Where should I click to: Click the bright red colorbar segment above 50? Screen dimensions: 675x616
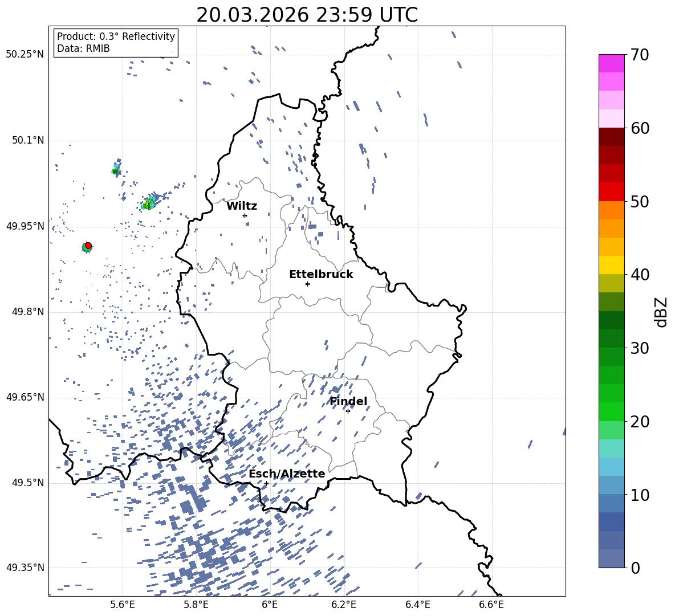(611, 192)
